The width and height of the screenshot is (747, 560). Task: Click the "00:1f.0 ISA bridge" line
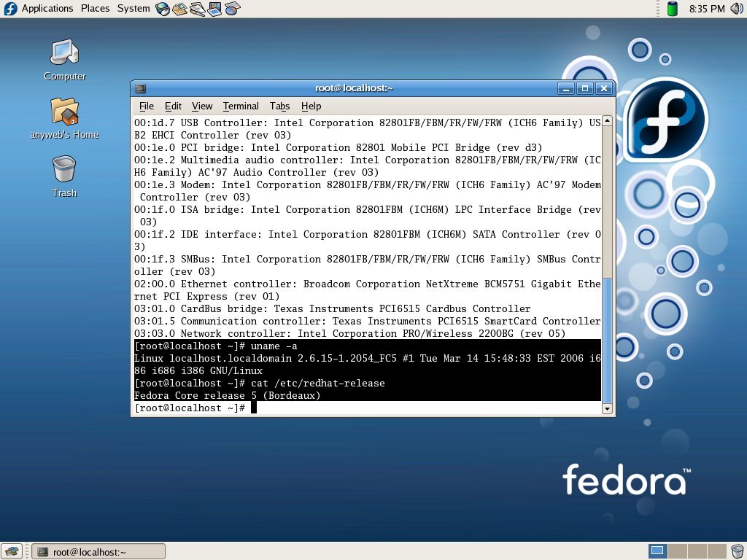click(x=368, y=216)
